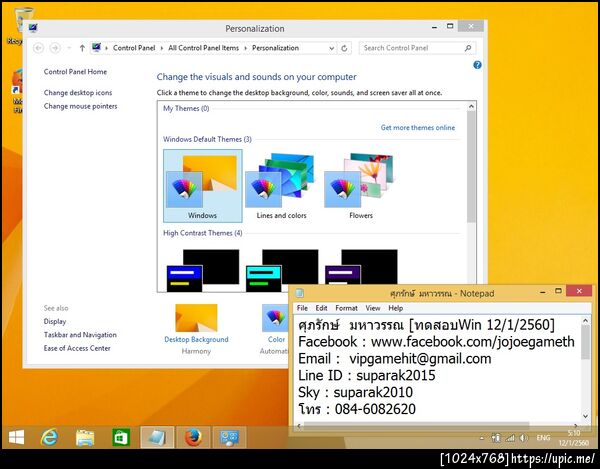
Task: Show hidden tray icons arrow
Action: click(482, 439)
